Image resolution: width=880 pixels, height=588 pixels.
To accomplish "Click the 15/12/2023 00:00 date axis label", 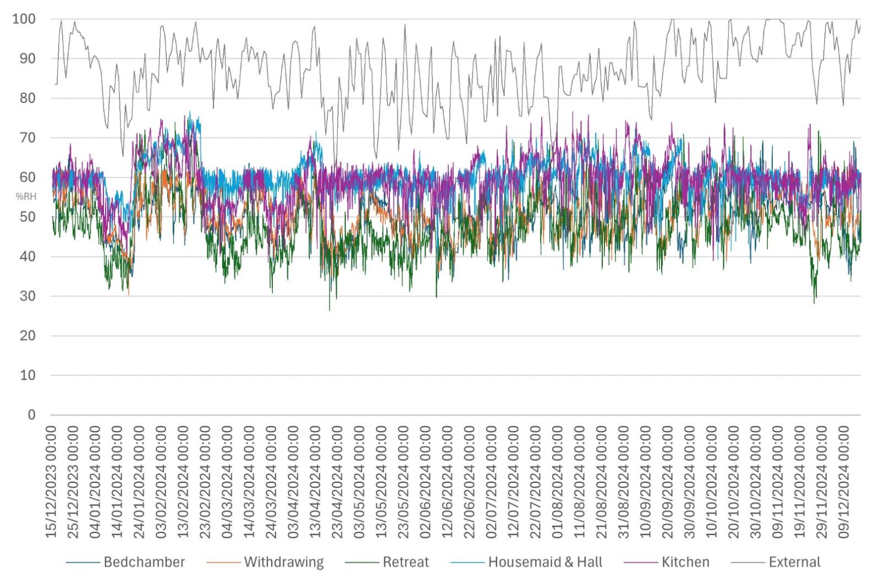I will (x=51, y=482).
